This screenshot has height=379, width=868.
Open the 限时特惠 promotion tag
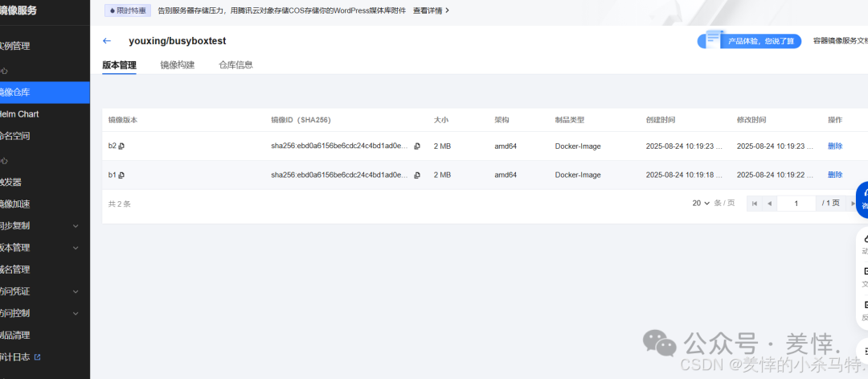pyautogui.click(x=128, y=10)
